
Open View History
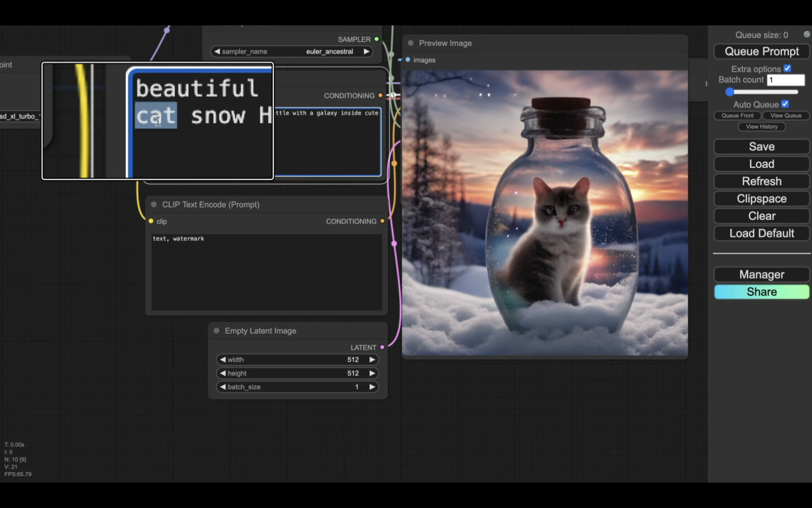762,127
